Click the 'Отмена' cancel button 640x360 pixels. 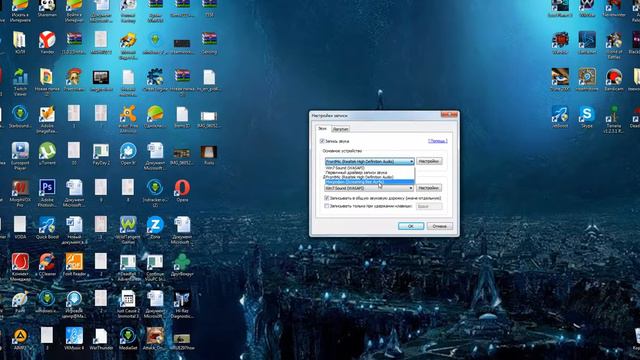click(440, 226)
